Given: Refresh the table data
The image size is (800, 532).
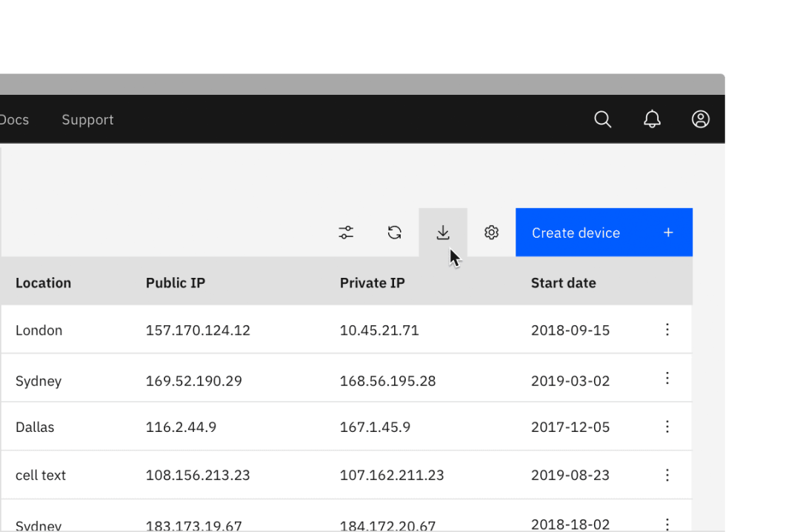Looking at the screenshot, I should point(395,233).
